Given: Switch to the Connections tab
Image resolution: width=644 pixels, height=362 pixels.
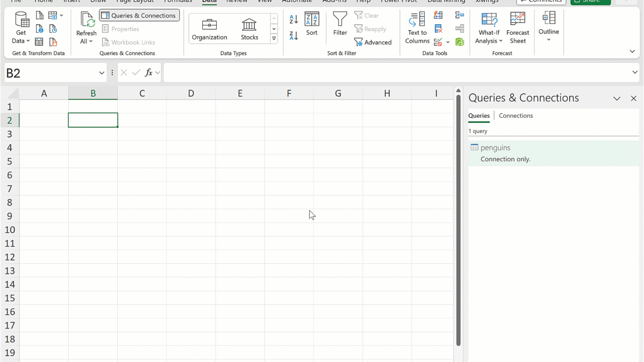Looking at the screenshot, I should [516, 116].
